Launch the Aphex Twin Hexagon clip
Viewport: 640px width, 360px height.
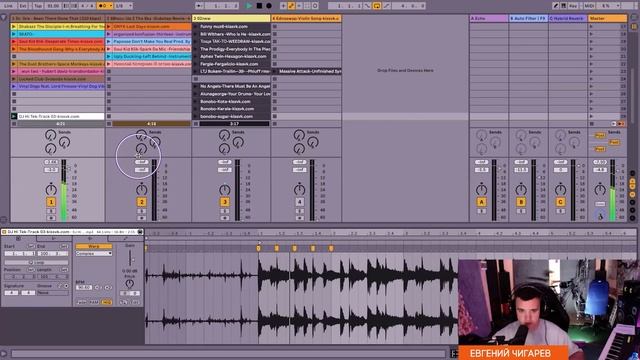tap(196, 56)
